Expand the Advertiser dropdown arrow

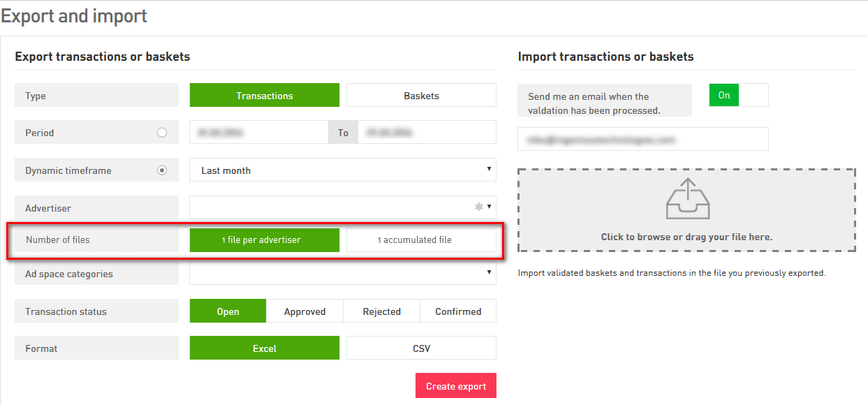[489, 207]
